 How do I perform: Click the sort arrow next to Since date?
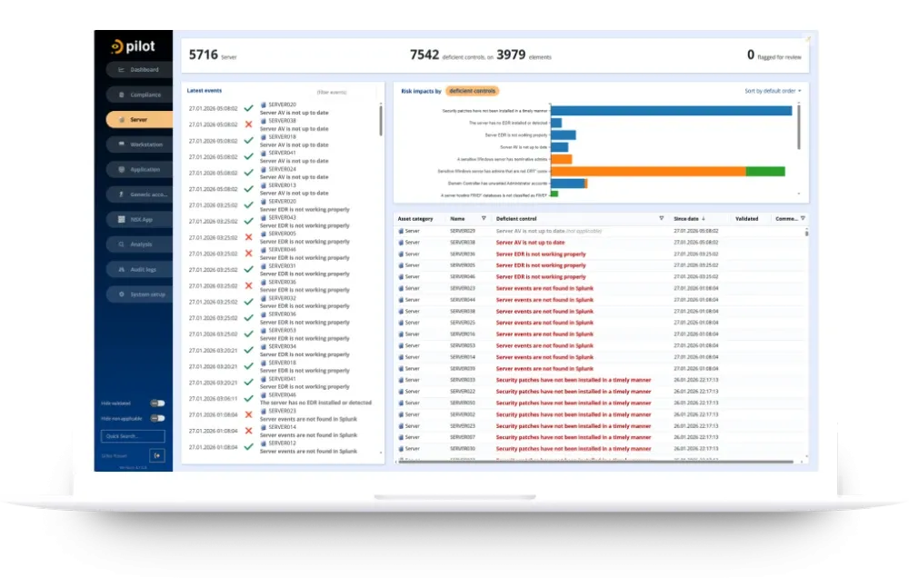(x=704, y=219)
